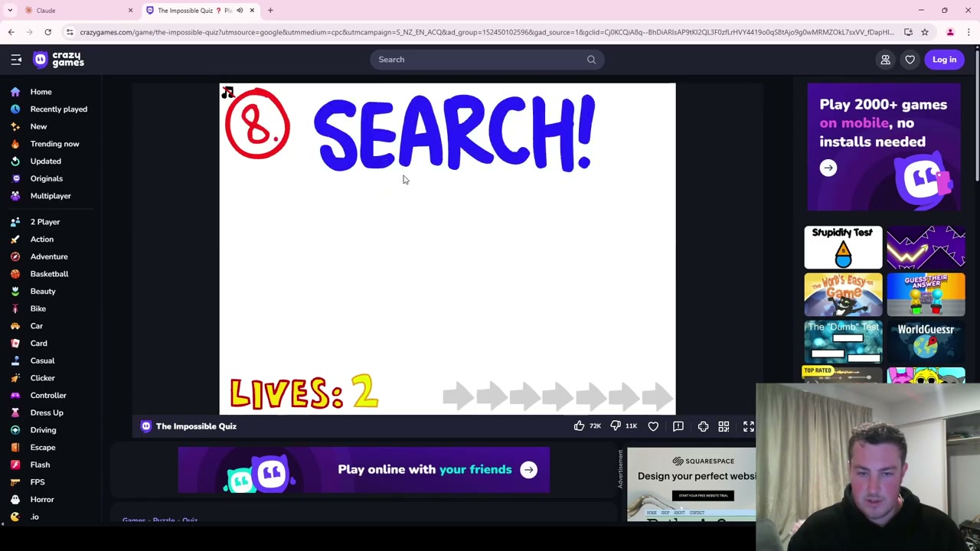Open Originals category
Viewport: 980px width, 551px height.
click(x=46, y=178)
